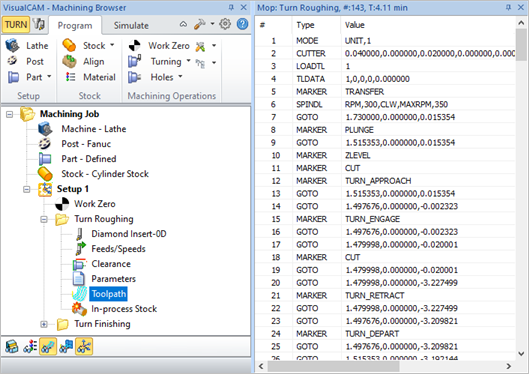Collapse the Turn Roughing folder
Screen dimensions: 529x374
pos(44,219)
